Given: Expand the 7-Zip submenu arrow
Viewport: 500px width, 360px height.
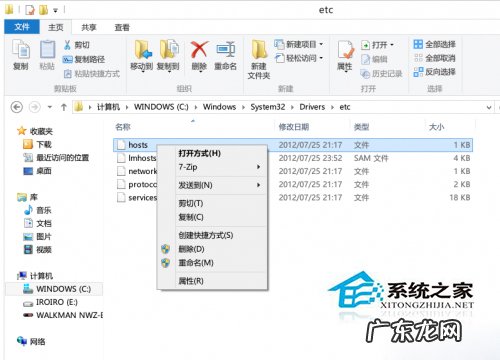Looking at the screenshot, I should tap(258, 167).
